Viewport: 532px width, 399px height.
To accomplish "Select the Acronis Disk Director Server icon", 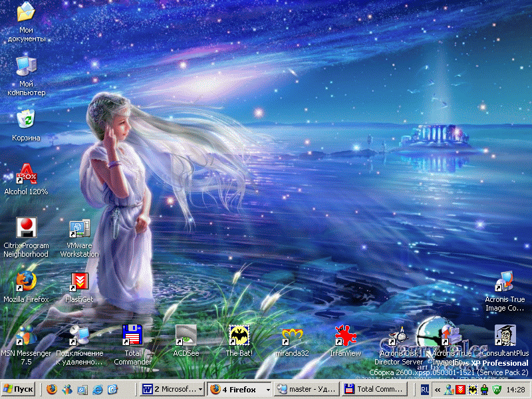I will click(398, 335).
